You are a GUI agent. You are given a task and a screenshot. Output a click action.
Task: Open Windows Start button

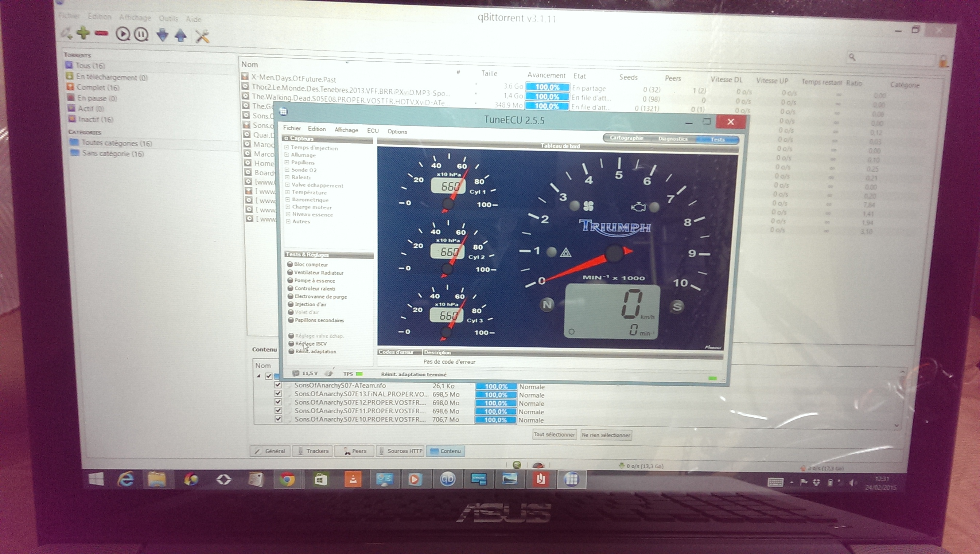pyautogui.click(x=96, y=479)
